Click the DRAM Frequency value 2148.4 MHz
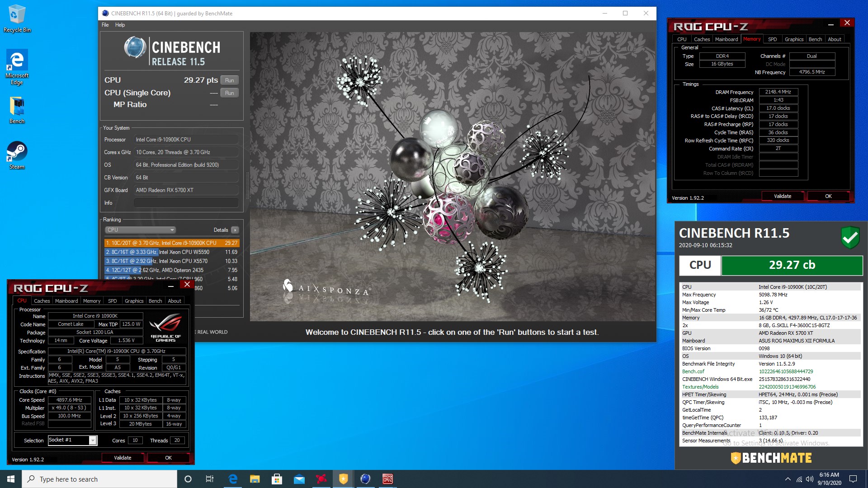Image resolution: width=868 pixels, height=488 pixels. point(778,92)
